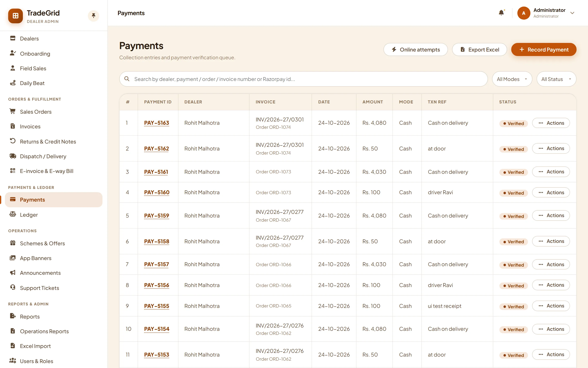
Task: Click the Dispatch / Delivery truck icon
Action: [13, 156]
